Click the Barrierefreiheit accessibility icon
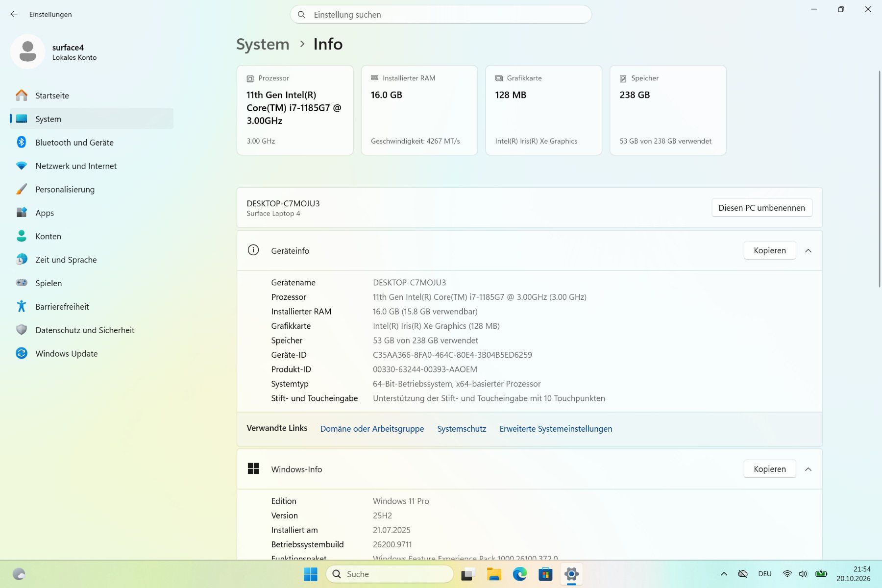Viewport: 882px width, 588px height. pyautogui.click(x=22, y=306)
